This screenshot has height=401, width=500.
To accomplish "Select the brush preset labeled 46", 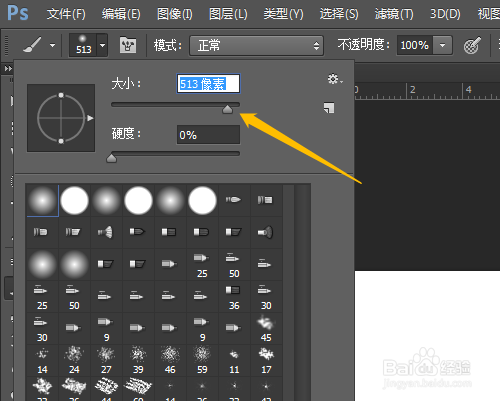I will coord(170,361).
